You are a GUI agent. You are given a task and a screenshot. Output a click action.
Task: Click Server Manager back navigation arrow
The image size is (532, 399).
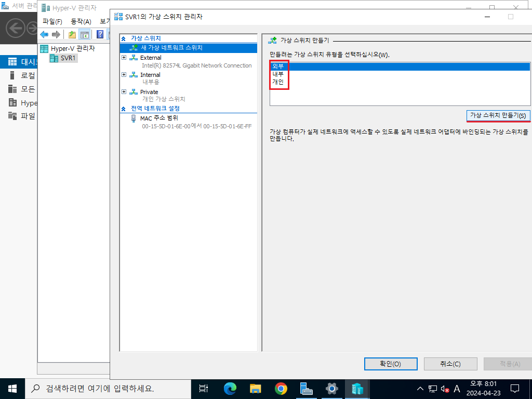coord(16,28)
